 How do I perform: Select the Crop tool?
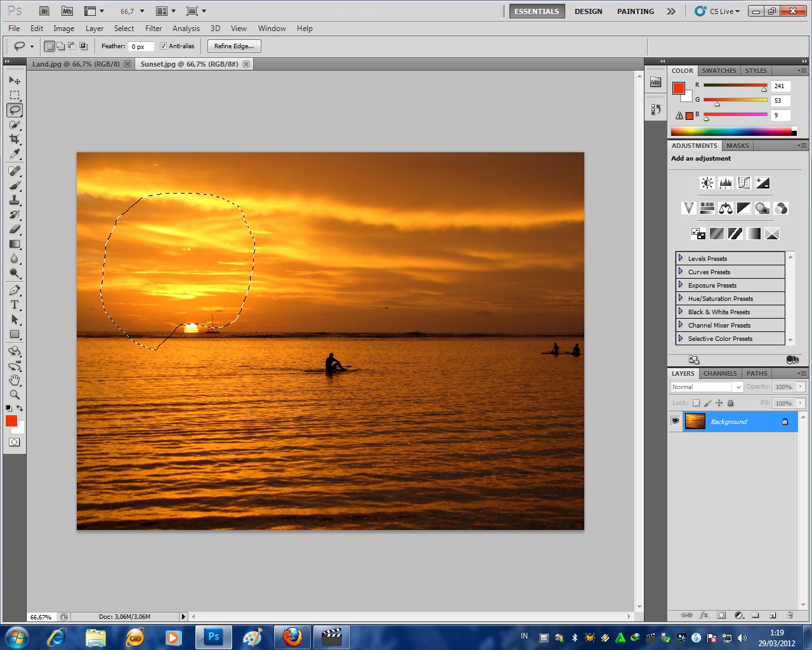click(15, 139)
